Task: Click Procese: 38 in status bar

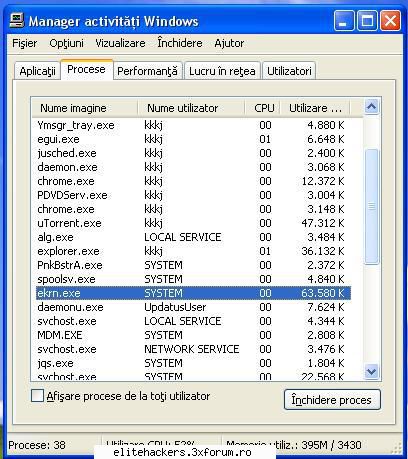Action: pyautogui.click(x=37, y=445)
